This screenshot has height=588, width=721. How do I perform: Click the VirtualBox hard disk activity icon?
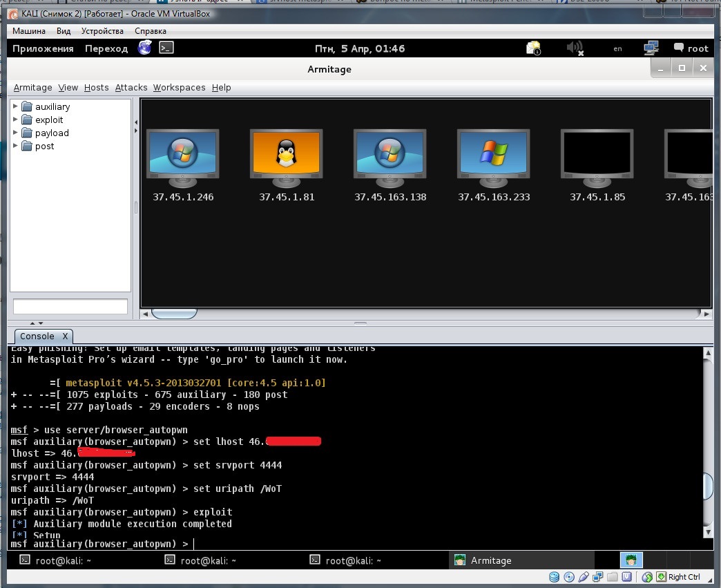[x=554, y=577]
